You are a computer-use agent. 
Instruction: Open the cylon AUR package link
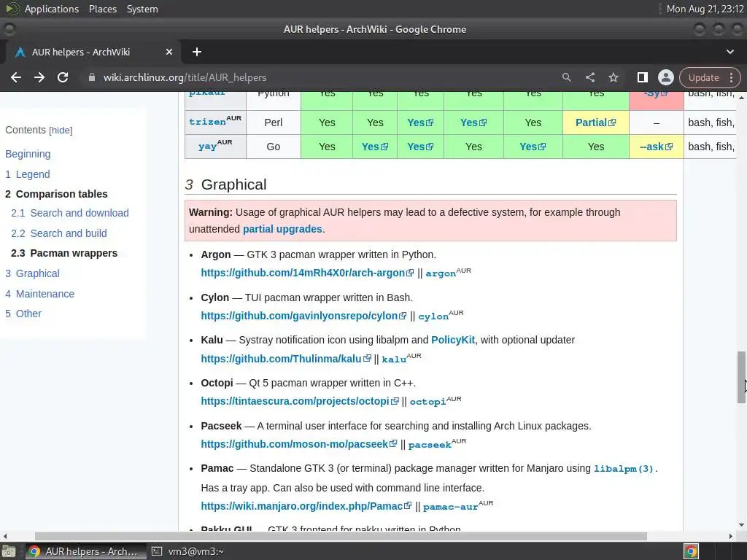click(x=433, y=316)
